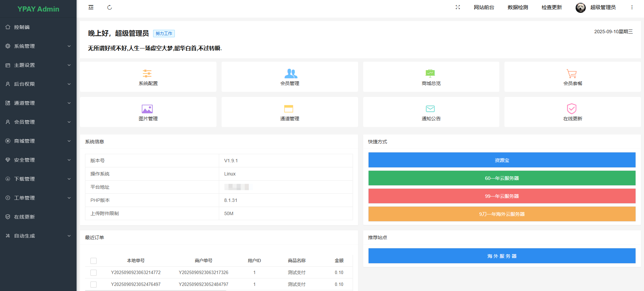Open the 会员套餐 shopping cart icon
Viewport: 644px width, 291px height.
[x=572, y=73]
